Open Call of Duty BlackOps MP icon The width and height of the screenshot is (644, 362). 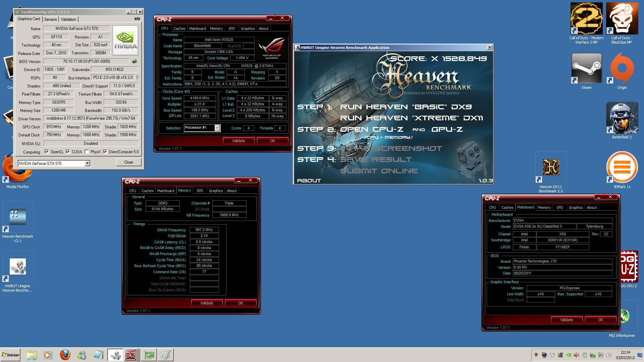pos(622,23)
